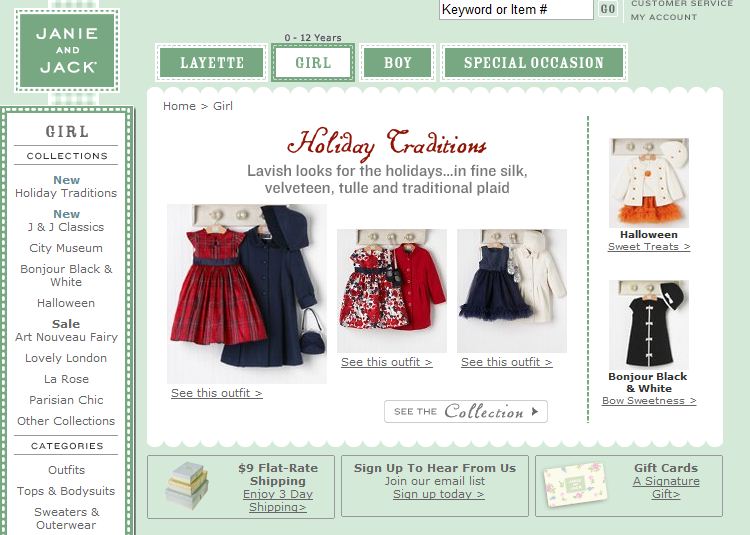Click the Janie and Jack logo
The image size is (750, 535).
click(67, 50)
